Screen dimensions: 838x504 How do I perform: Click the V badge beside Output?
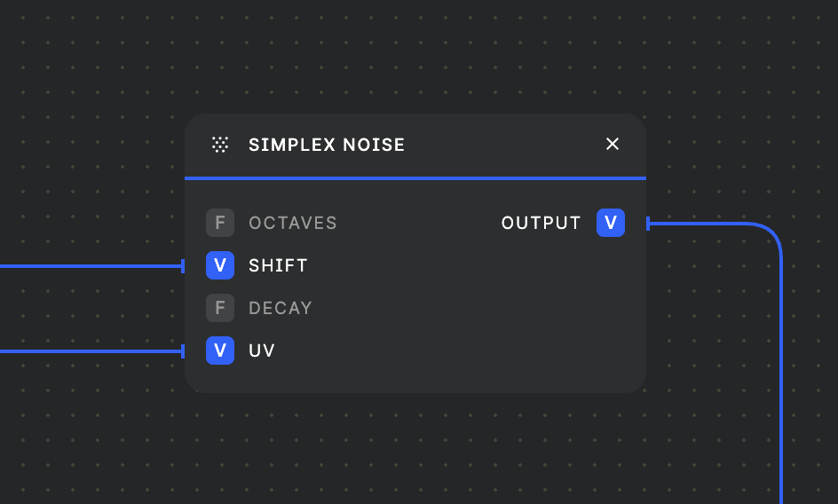(611, 223)
